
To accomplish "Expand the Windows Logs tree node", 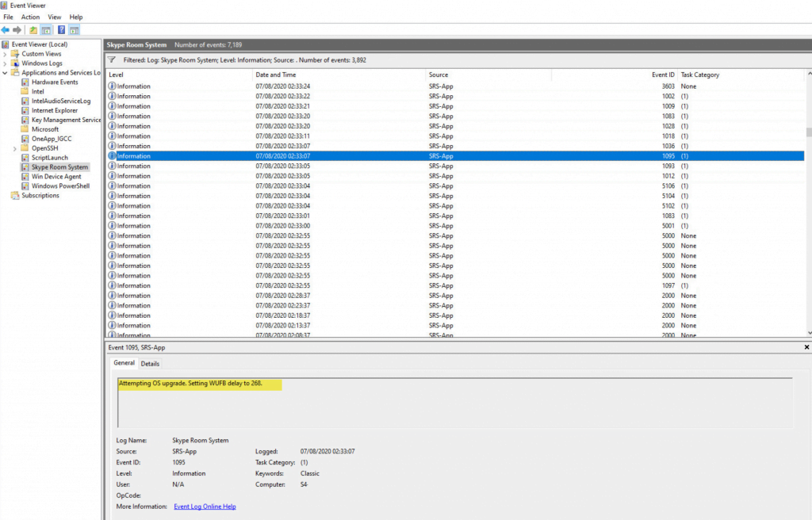I will (x=5, y=63).
